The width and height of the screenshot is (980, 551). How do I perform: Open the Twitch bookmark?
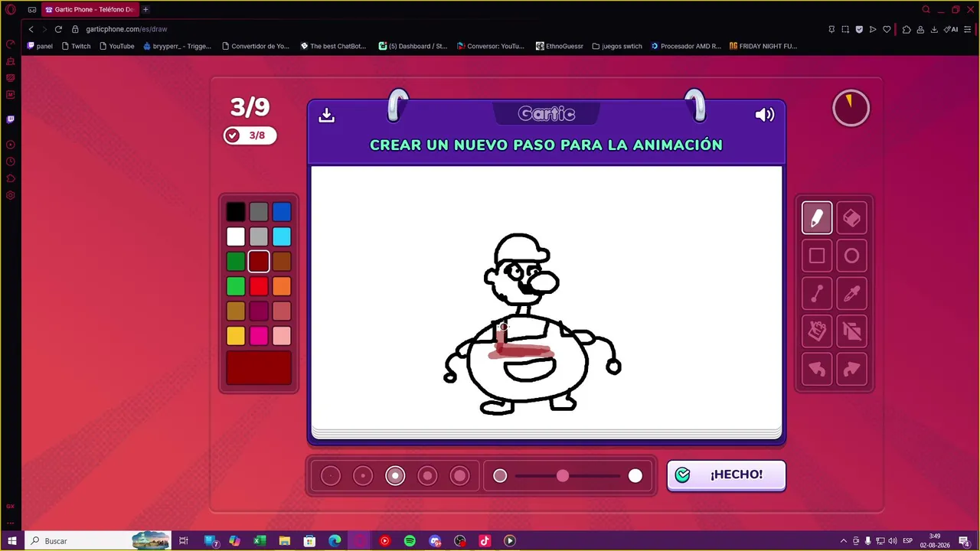(75, 46)
